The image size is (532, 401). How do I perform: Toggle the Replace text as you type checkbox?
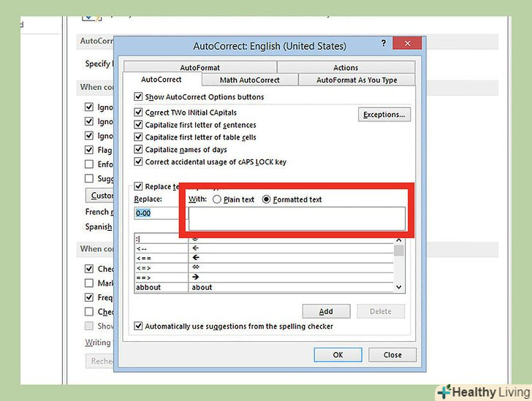(x=138, y=186)
